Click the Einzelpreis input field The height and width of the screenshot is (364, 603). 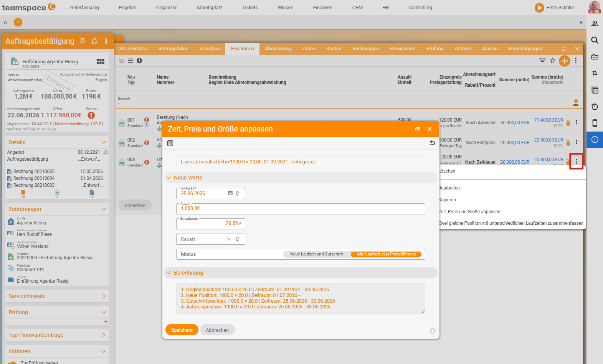tap(211, 224)
